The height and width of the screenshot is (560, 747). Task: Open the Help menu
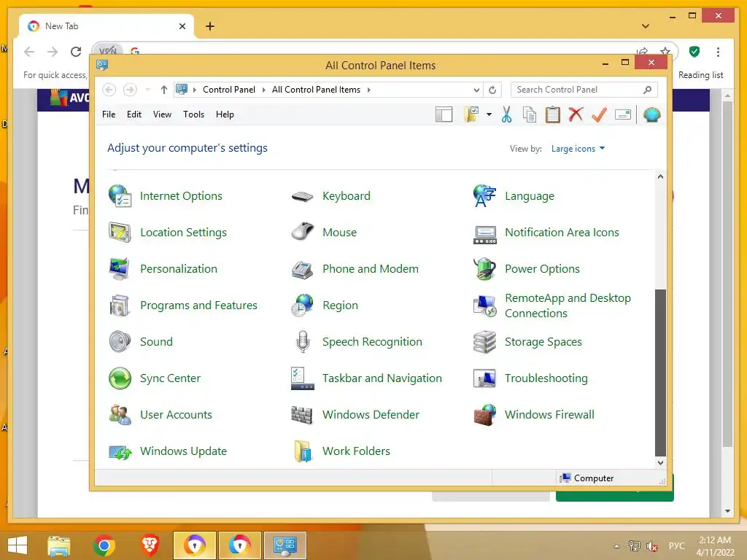click(225, 114)
